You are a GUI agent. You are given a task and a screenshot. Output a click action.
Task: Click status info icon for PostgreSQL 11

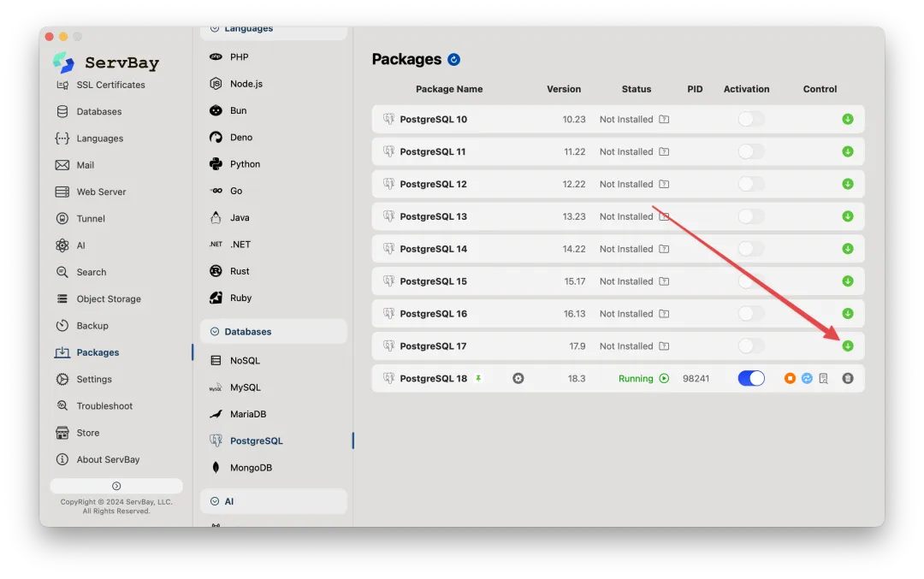(x=664, y=151)
